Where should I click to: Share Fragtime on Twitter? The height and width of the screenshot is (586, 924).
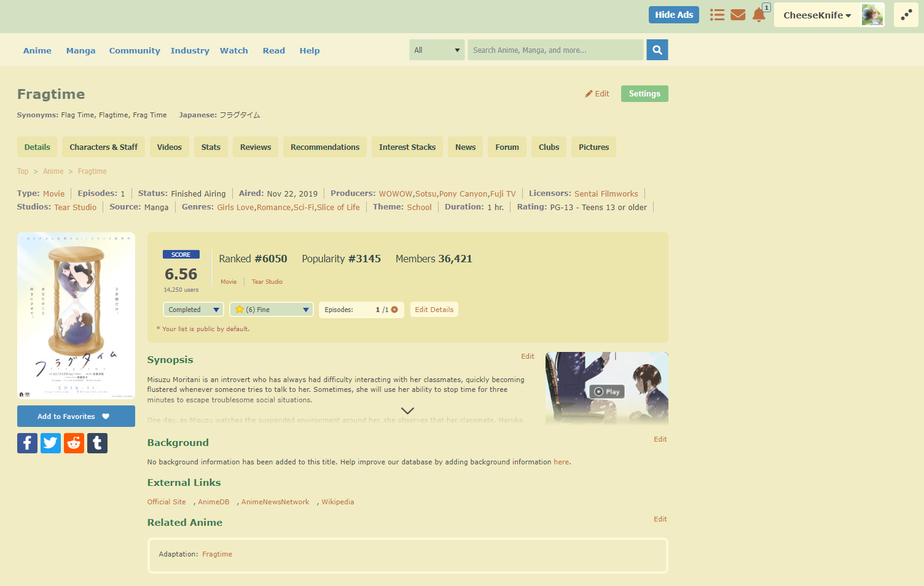point(50,443)
